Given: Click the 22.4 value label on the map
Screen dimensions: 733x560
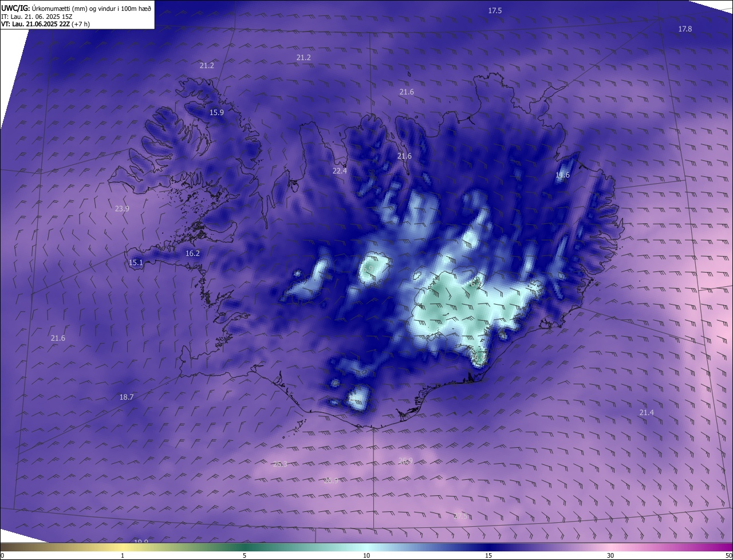Looking at the screenshot, I should [340, 171].
